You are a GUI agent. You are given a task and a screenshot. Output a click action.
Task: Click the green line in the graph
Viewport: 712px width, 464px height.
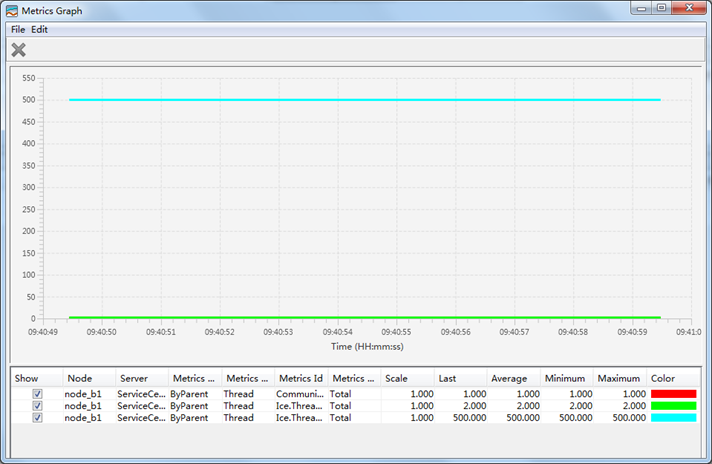point(365,317)
